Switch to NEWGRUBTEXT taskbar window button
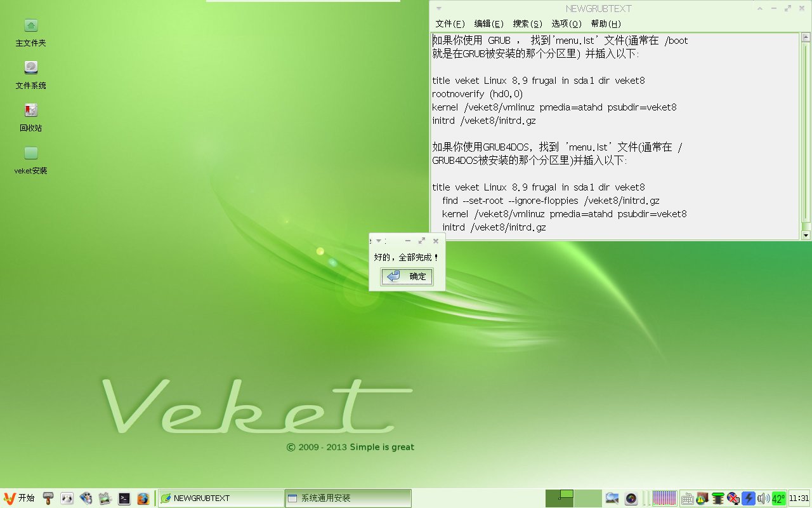This screenshot has height=508, width=812. (x=221, y=498)
